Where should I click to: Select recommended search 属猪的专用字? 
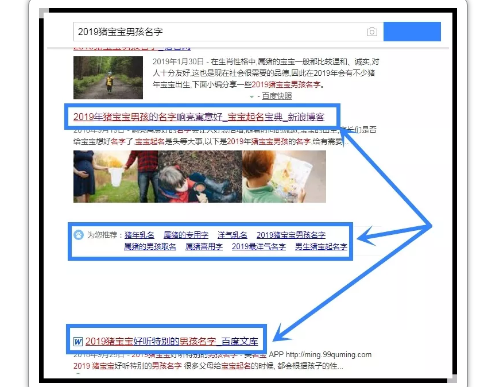[x=186, y=235]
